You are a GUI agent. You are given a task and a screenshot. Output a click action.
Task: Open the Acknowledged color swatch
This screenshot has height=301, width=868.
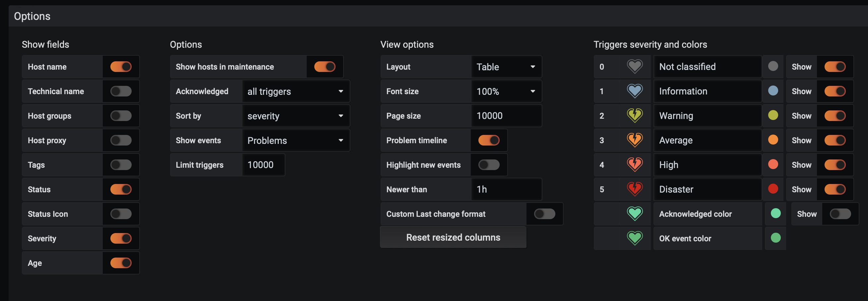point(776,213)
